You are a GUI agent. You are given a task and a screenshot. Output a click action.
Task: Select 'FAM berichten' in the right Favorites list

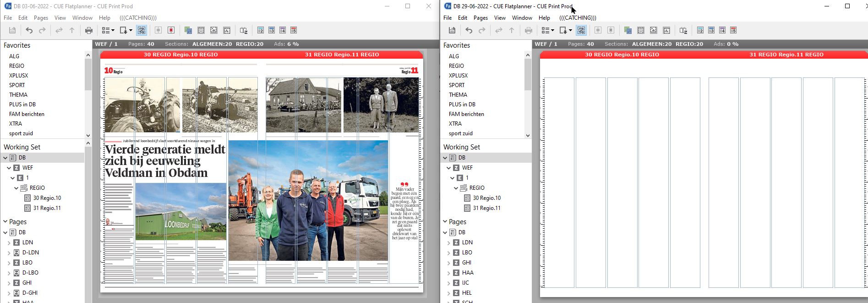tap(466, 114)
